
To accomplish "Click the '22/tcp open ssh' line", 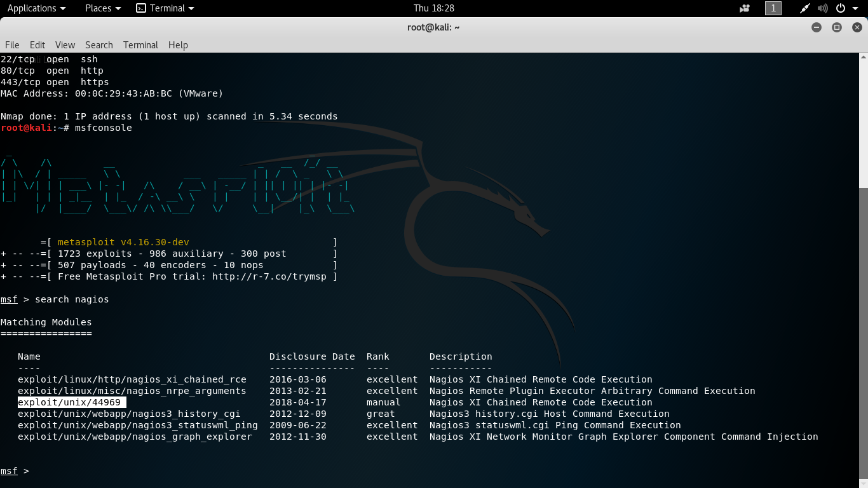I will click(x=49, y=59).
